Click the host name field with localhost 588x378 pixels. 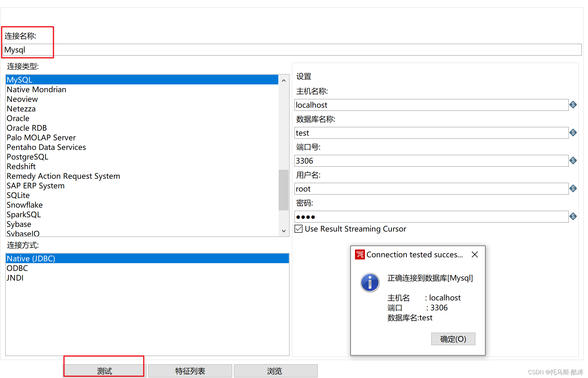[431, 105]
